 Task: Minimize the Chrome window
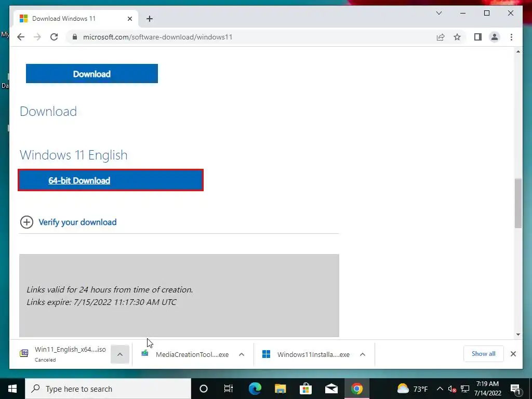pyautogui.click(x=463, y=13)
